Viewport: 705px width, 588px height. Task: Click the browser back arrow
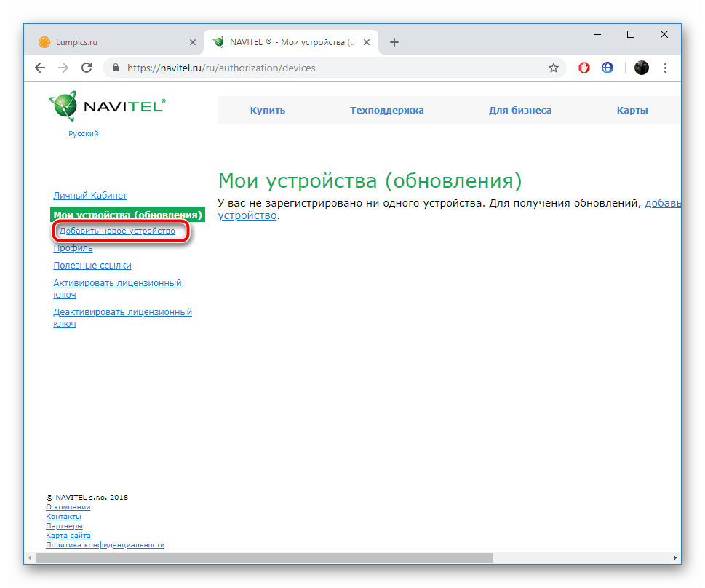(x=41, y=68)
